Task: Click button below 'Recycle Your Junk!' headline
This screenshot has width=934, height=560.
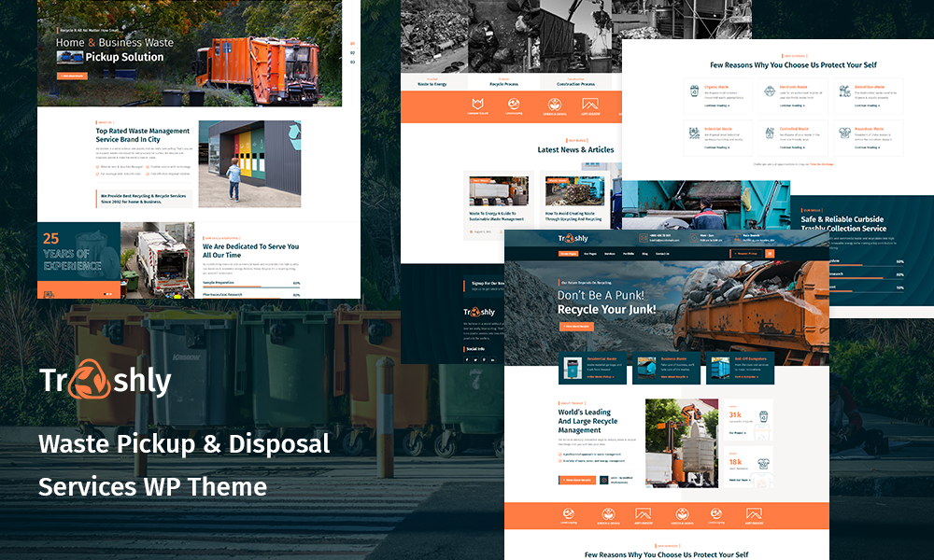Action: coord(575,327)
